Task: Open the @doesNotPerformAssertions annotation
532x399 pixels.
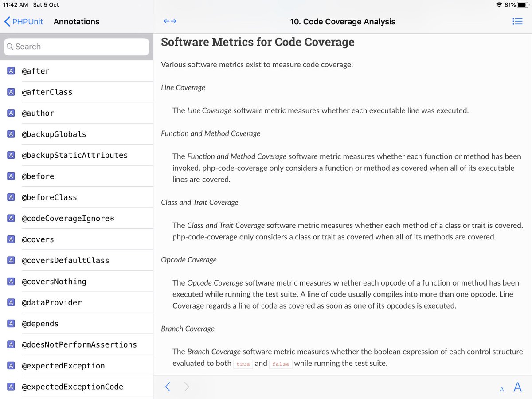Action: pos(79,345)
